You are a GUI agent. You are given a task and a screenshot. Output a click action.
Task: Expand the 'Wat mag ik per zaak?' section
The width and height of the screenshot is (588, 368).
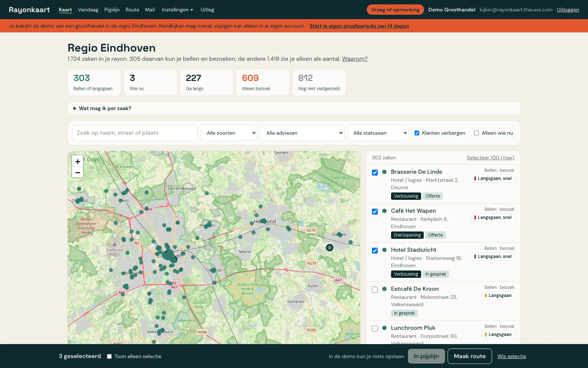[x=294, y=108]
